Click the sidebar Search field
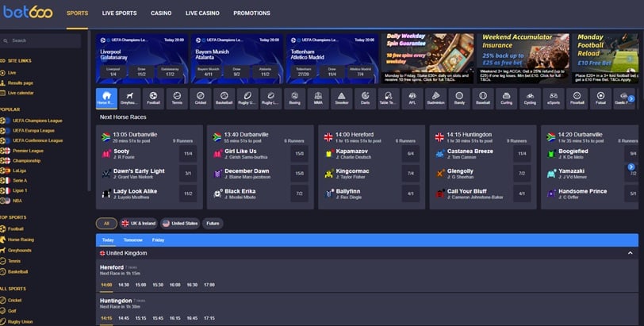 (x=40, y=40)
